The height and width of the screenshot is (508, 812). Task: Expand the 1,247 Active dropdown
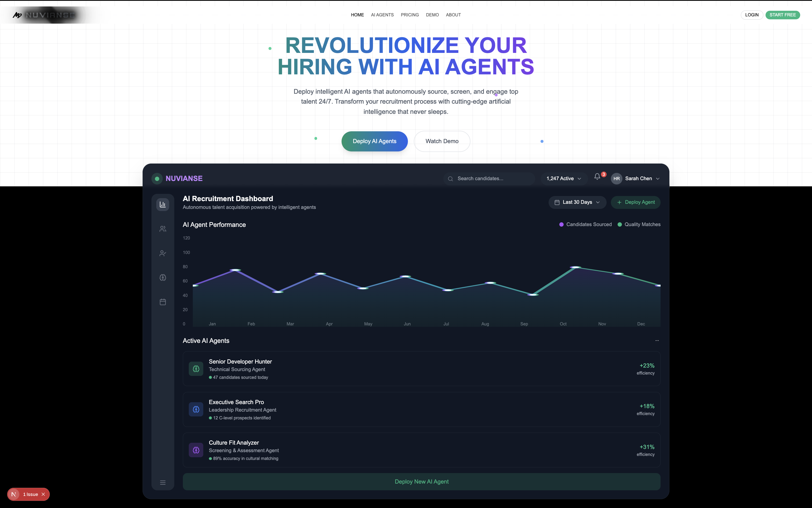(x=563, y=178)
